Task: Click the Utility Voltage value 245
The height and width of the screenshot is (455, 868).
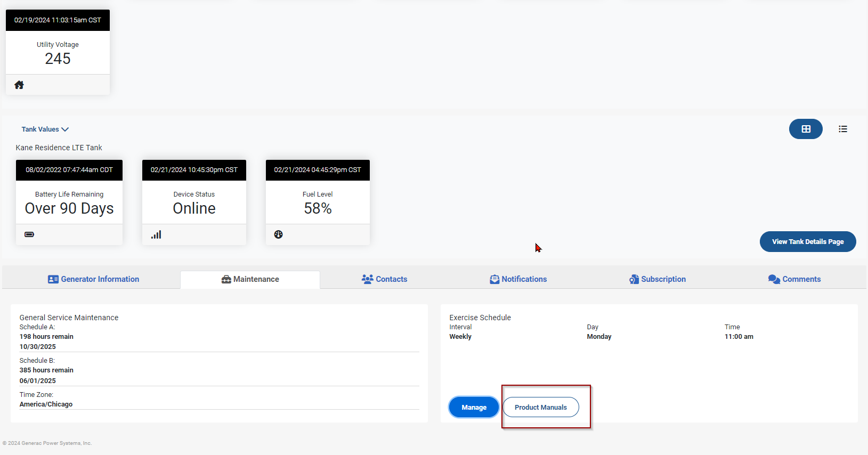Action: click(x=58, y=59)
